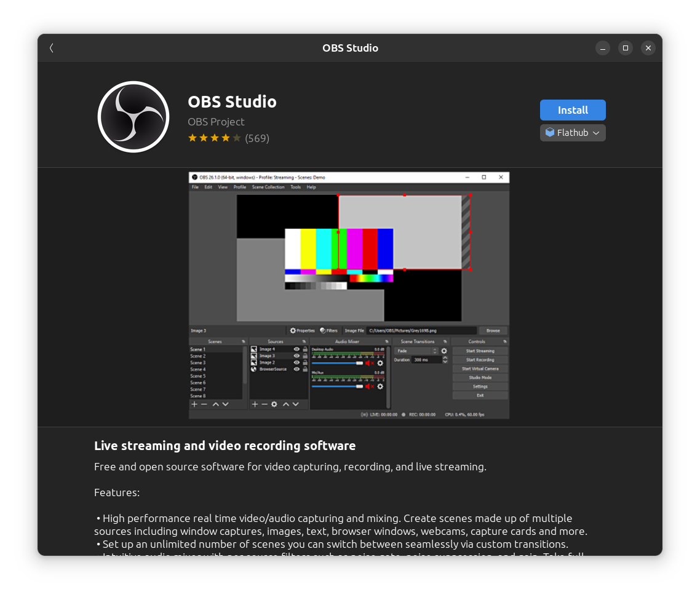Click the Desktop Audio volume slider
This screenshot has height=597, width=700.
(336, 363)
